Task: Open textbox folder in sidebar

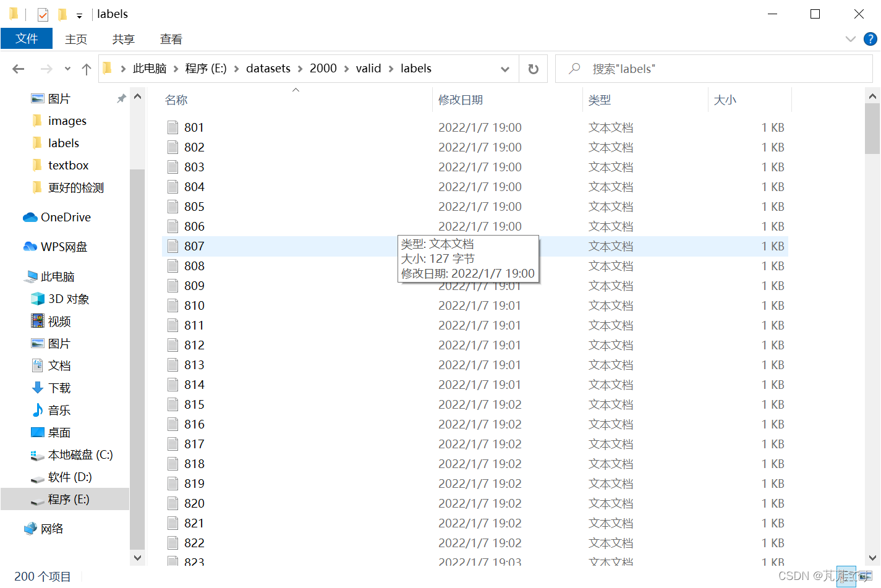Action: [x=68, y=166]
